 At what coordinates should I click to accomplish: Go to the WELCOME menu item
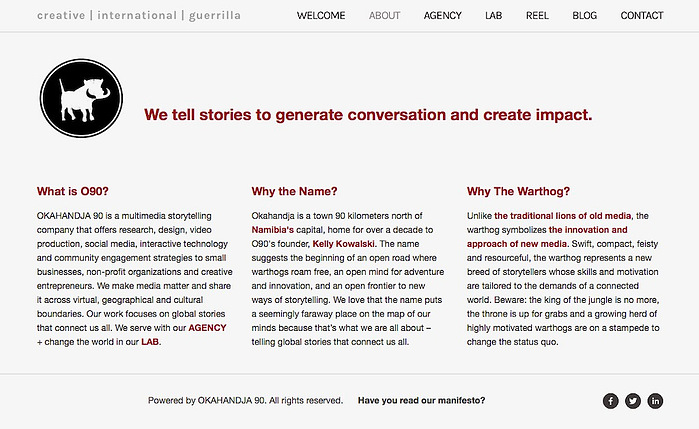[321, 16]
